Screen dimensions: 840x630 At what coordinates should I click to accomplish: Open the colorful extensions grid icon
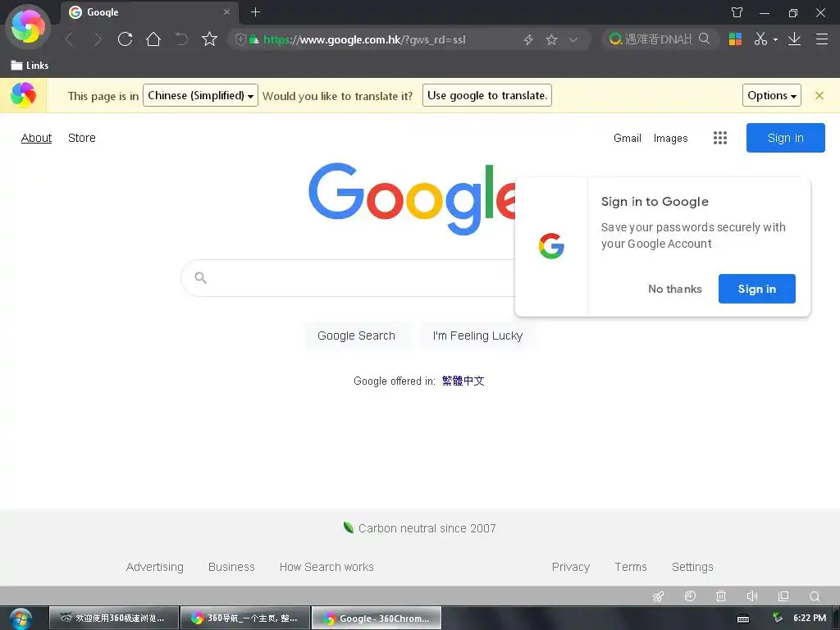point(735,39)
